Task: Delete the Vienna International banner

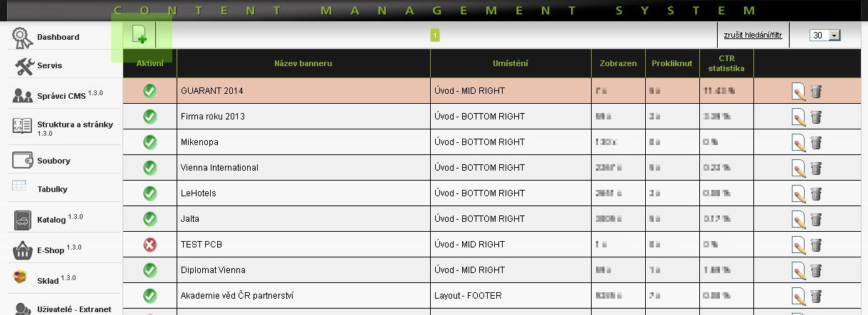Action: tap(816, 168)
